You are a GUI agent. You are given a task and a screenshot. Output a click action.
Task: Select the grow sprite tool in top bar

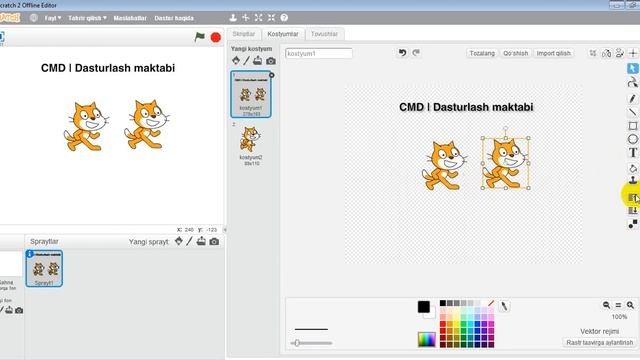point(259,18)
